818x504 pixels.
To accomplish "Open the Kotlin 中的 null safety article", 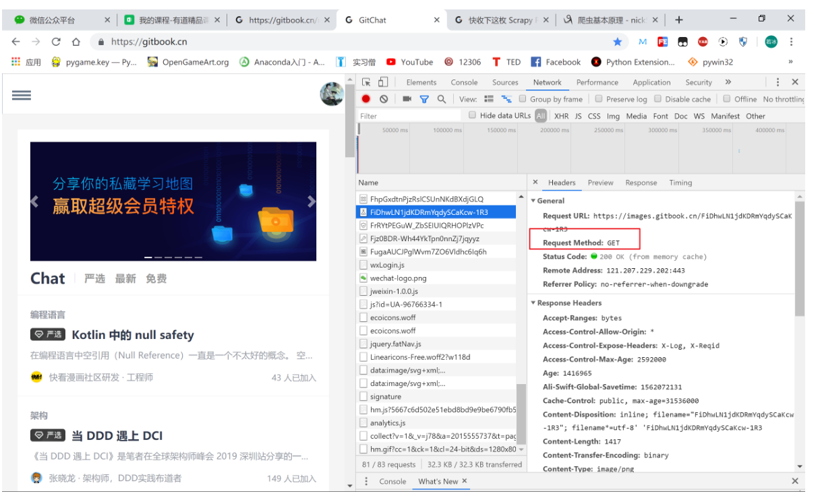I will pos(133,335).
